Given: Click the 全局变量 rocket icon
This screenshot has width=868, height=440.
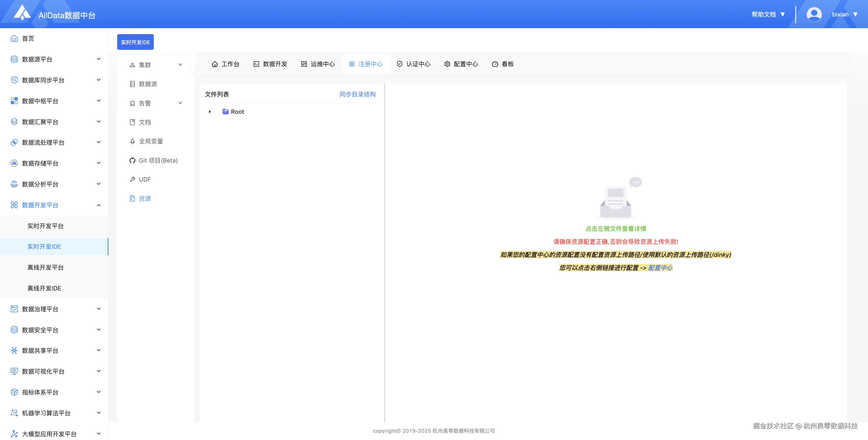Looking at the screenshot, I should click(x=132, y=141).
